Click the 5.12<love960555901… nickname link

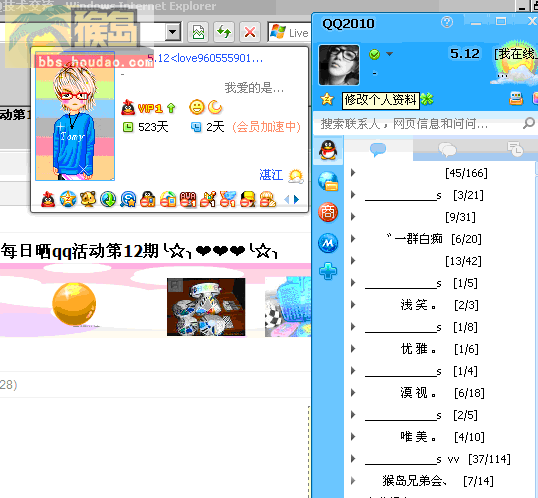coord(205,58)
